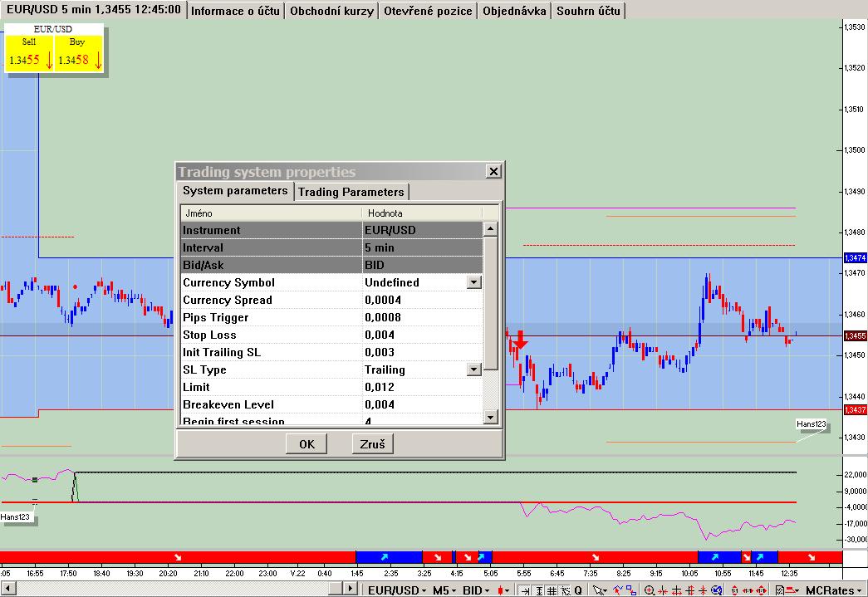Click the red vertical squeeze icon
868x597 pixels.
[703, 590]
